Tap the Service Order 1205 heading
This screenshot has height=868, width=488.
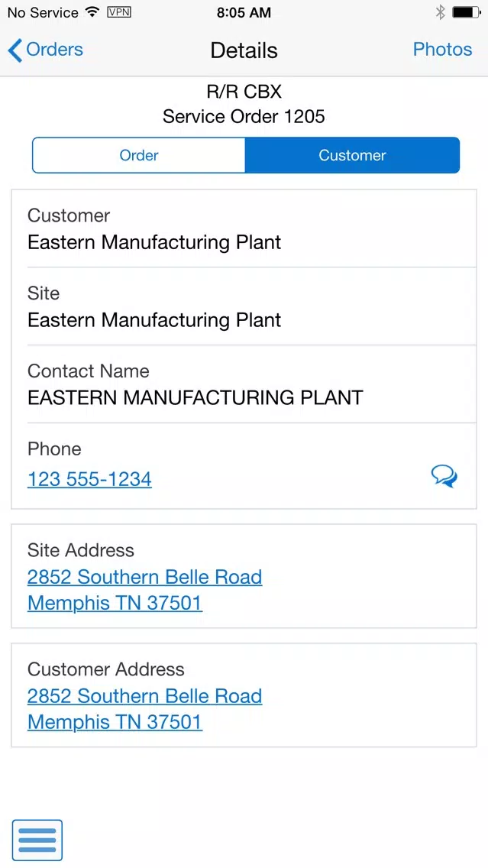pos(244,116)
